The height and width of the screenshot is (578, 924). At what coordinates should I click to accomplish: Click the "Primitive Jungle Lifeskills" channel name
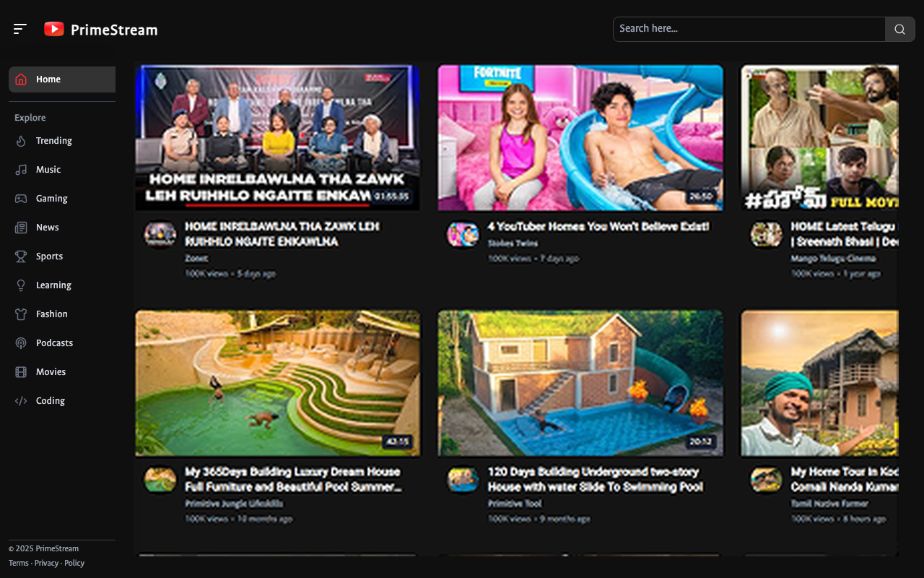234,504
